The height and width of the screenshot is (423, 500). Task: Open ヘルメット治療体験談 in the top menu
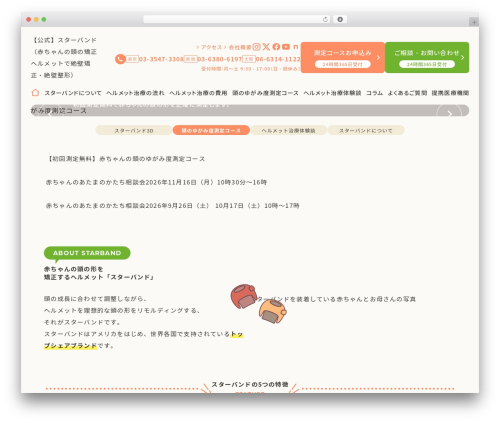point(332,93)
